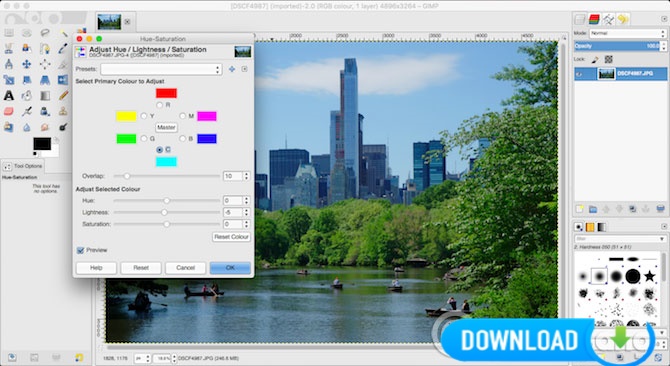This screenshot has height=366, width=670.
Task: Open the ruler unit dropdown in status bar
Action: tap(142, 358)
